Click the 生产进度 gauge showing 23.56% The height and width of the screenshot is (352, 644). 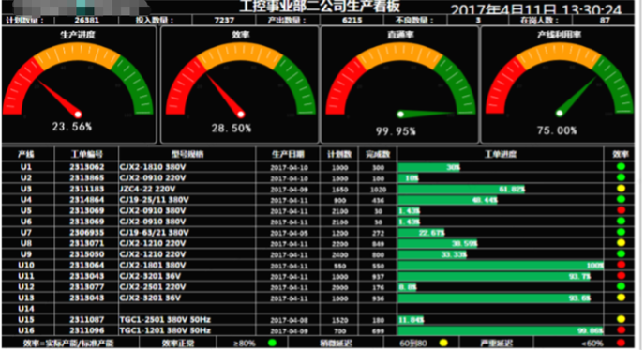coord(79,84)
